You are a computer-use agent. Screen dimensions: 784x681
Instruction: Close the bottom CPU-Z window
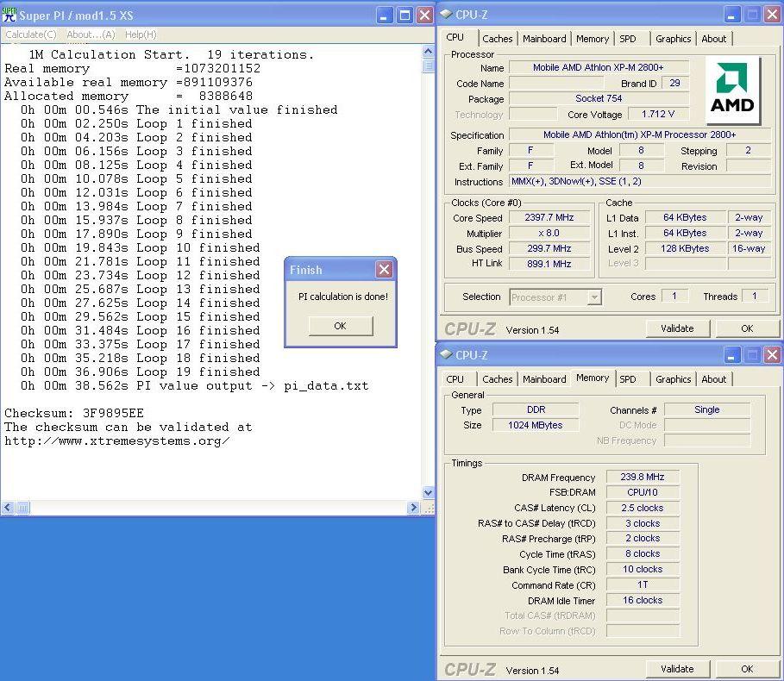772,355
